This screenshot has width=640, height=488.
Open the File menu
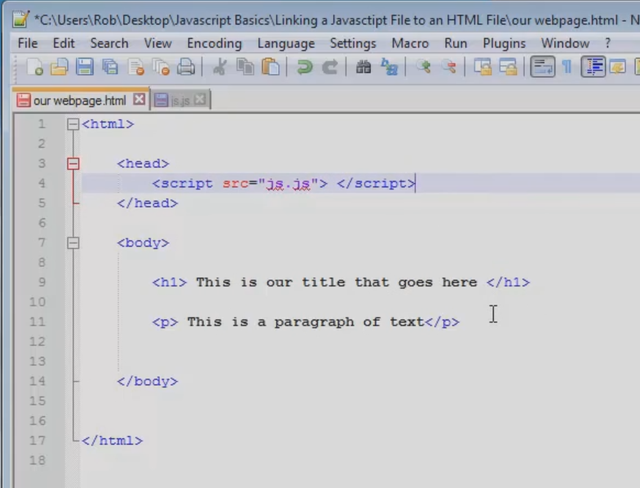point(28,43)
